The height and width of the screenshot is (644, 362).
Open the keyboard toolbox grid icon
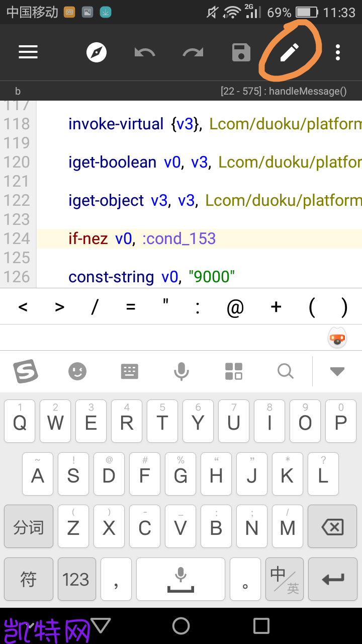click(234, 371)
